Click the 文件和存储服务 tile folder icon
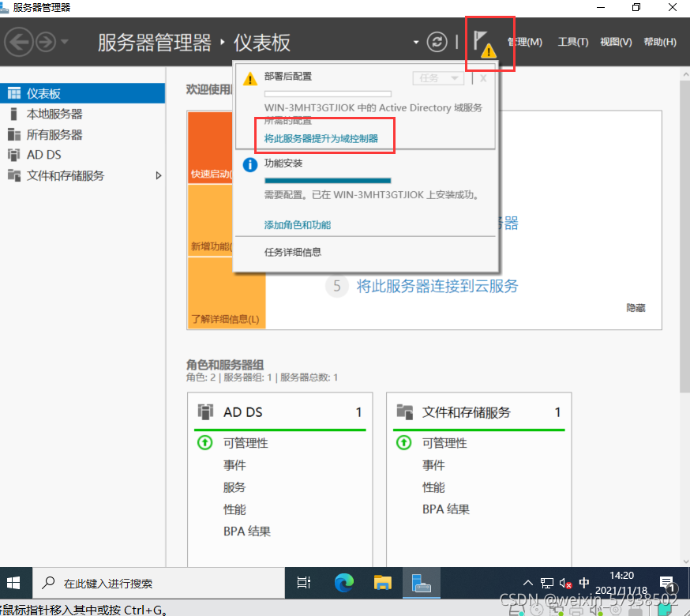This screenshot has height=616, width=690. (x=404, y=412)
